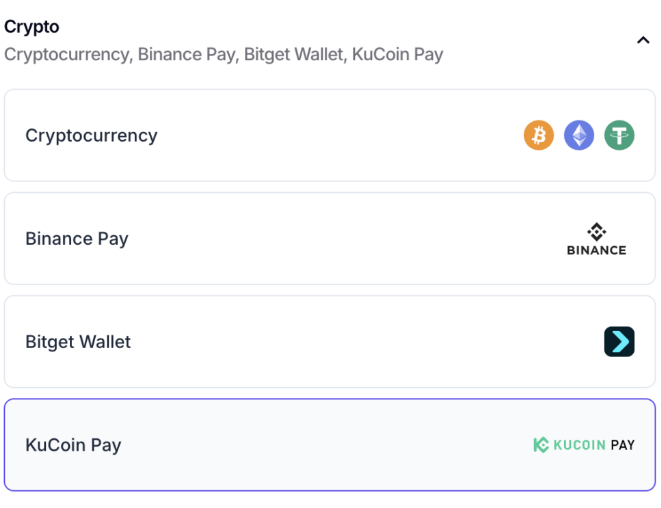Click the 'Binance Pay' label text
661x508 pixels.
[77, 238]
